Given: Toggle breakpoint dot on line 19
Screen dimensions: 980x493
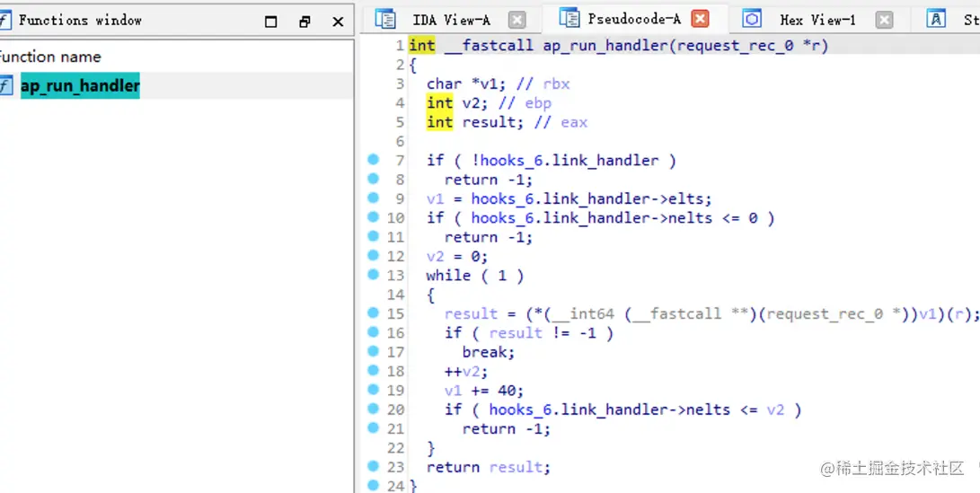Looking at the screenshot, I should click(373, 389).
